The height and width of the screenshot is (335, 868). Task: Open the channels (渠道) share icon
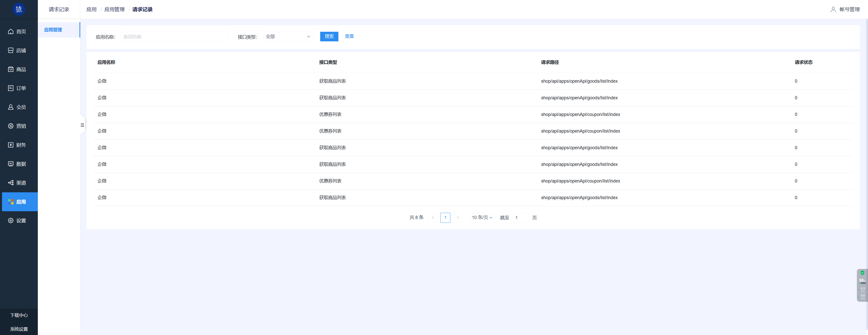(x=11, y=183)
